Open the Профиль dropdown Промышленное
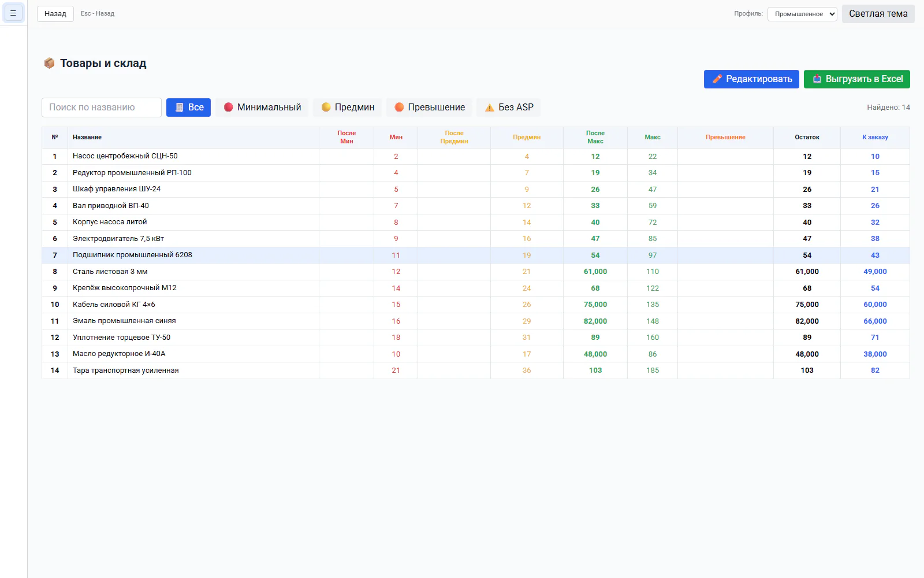This screenshot has height=578, width=924. pos(802,14)
